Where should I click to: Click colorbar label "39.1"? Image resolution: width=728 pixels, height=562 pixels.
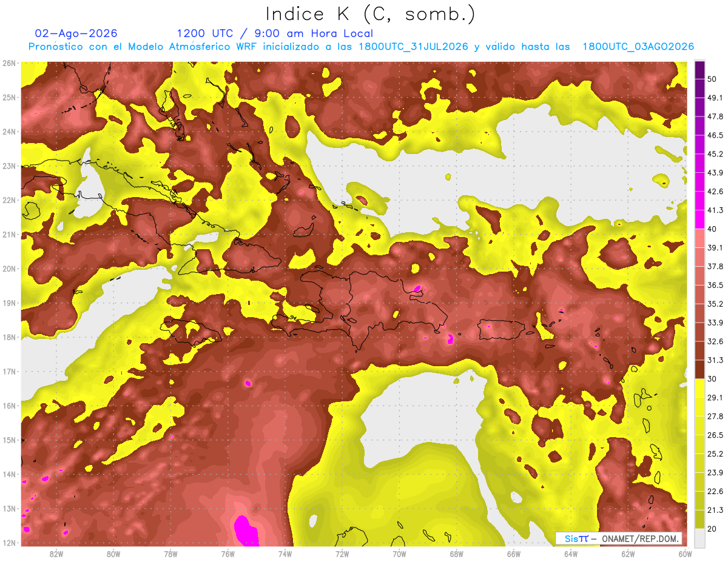[x=715, y=247]
